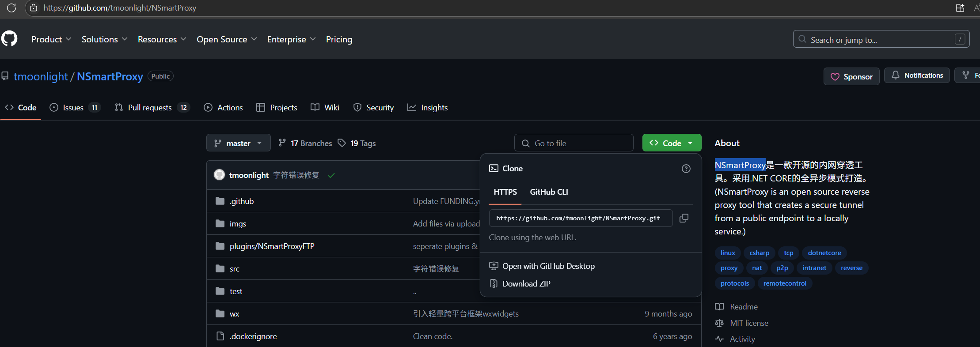Viewport: 980px width, 347px height.
Task: Open the Pricing page
Action: [x=339, y=39]
